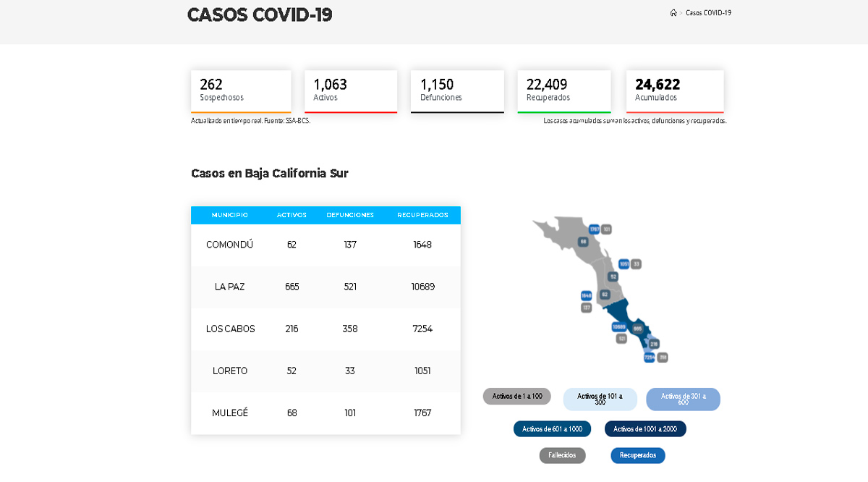Click the blue 7254 badge on the map
This screenshot has width=868, height=482.
pos(649,358)
